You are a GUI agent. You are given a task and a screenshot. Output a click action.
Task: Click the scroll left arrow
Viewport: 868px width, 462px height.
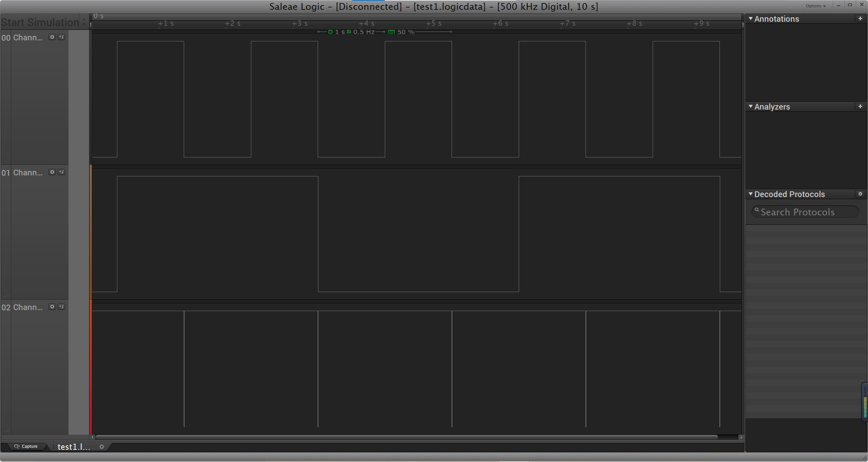pyautogui.click(x=92, y=437)
